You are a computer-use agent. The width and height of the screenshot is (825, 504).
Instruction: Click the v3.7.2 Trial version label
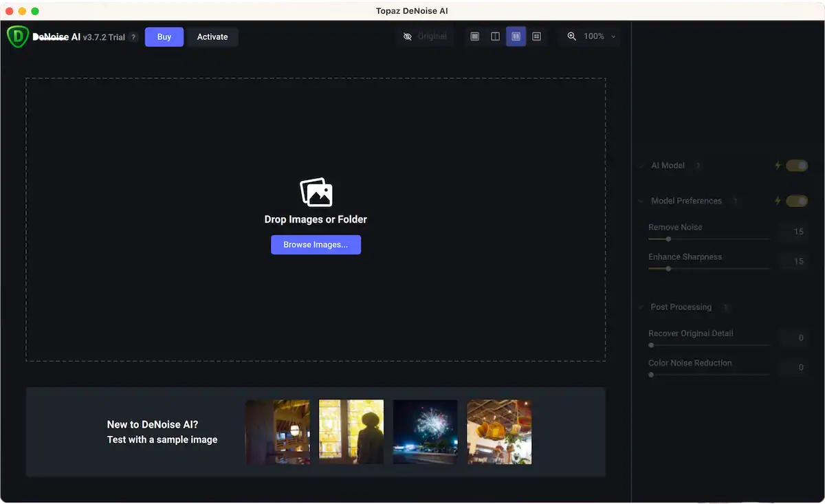pos(104,37)
